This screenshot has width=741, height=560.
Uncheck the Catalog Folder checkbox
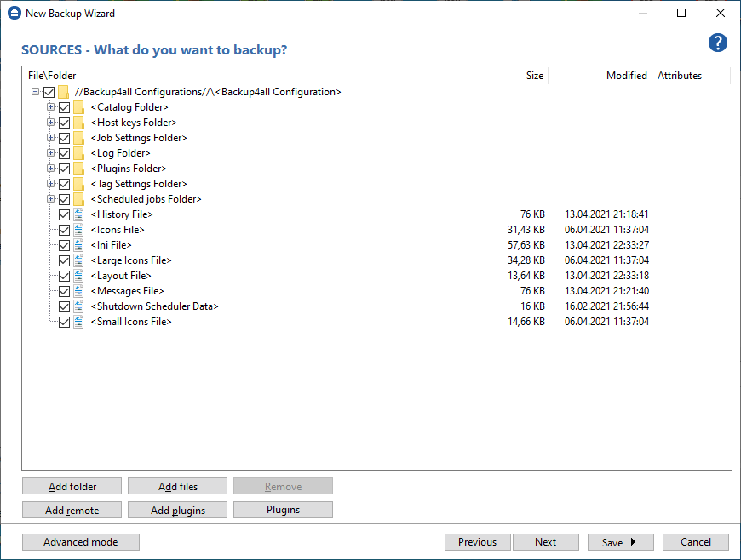[x=64, y=107]
